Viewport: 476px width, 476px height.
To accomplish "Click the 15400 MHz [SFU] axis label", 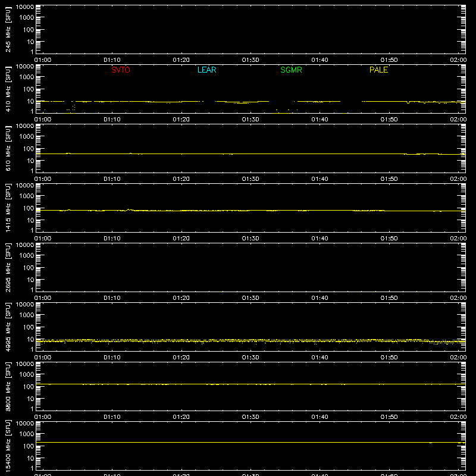I will pyautogui.click(x=8, y=446).
